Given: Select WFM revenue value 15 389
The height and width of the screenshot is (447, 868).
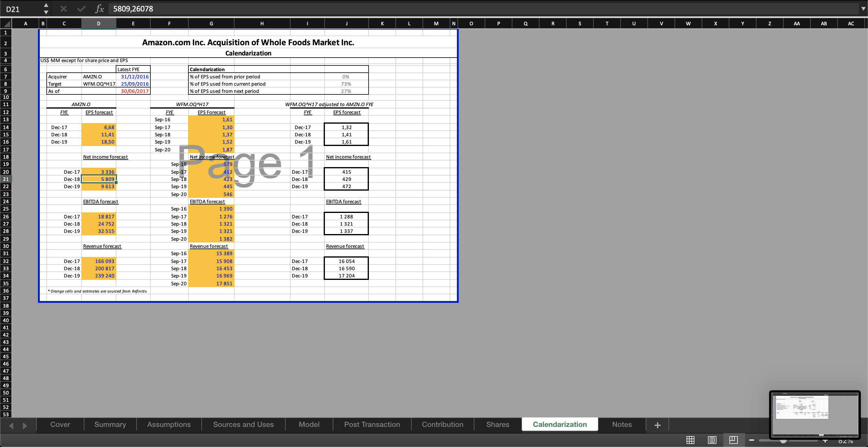Looking at the screenshot, I should [211, 253].
